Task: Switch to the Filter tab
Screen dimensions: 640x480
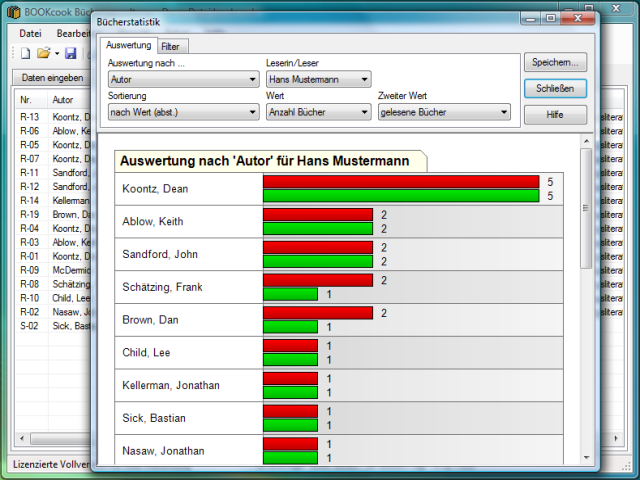Action: click(172, 46)
